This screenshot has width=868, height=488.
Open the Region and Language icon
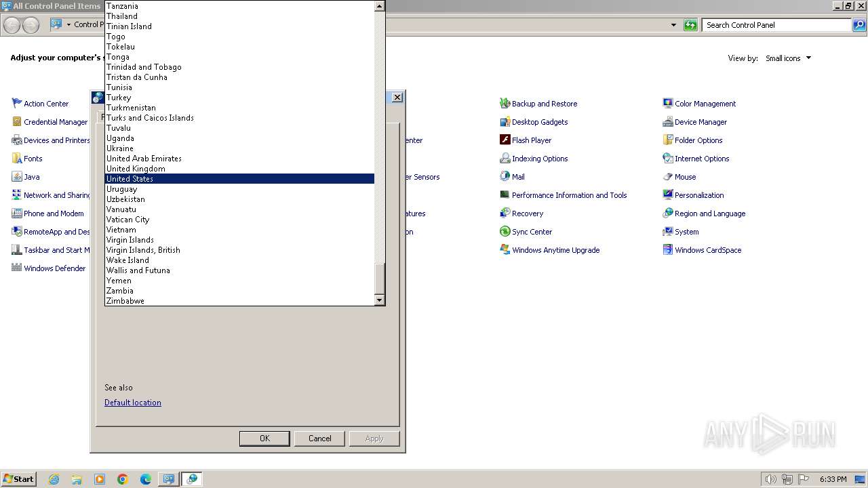[x=668, y=213]
